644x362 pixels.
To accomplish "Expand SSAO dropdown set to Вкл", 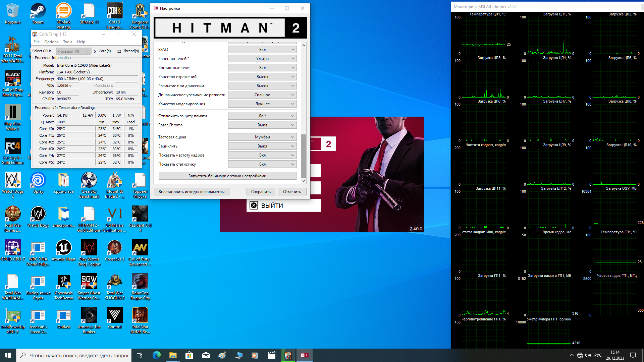I will coord(262,50).
